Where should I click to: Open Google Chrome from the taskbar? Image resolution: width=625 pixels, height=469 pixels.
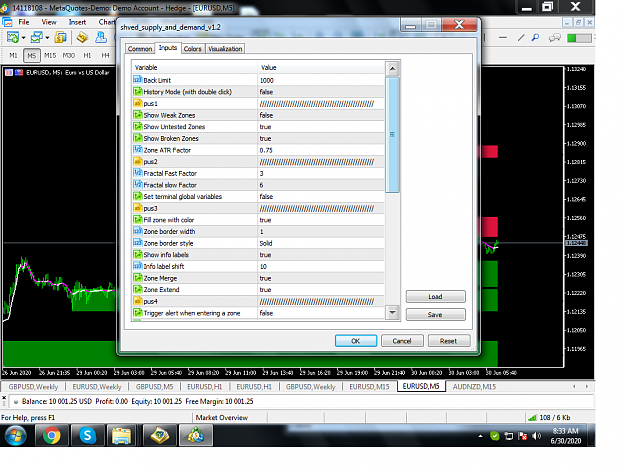click(x=51, y=435)
